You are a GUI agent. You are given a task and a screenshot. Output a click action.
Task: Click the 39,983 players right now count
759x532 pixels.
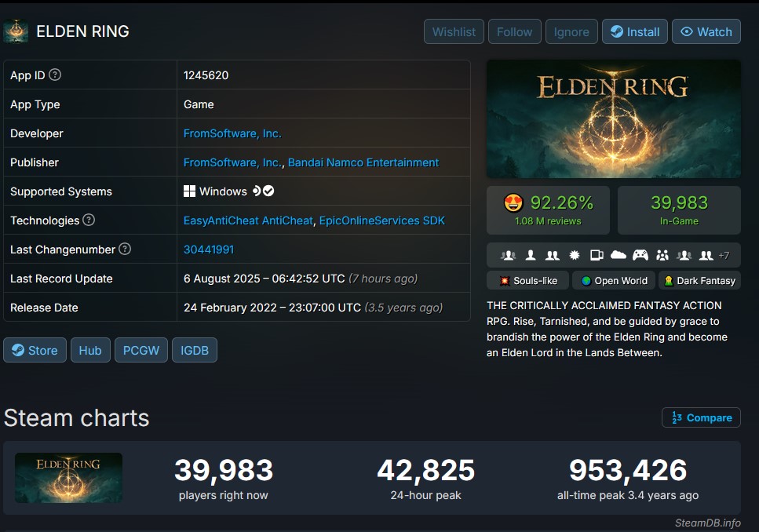pos(224,470)
